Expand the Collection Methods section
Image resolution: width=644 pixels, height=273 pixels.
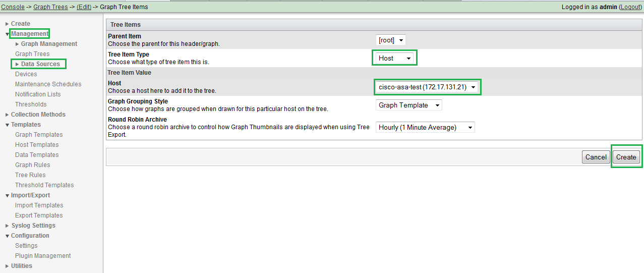coord(7,115)
